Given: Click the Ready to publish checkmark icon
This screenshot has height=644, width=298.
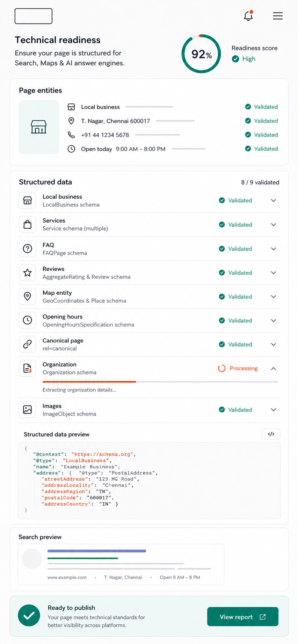Looking at the screenshot, I should tap(29, 615).
